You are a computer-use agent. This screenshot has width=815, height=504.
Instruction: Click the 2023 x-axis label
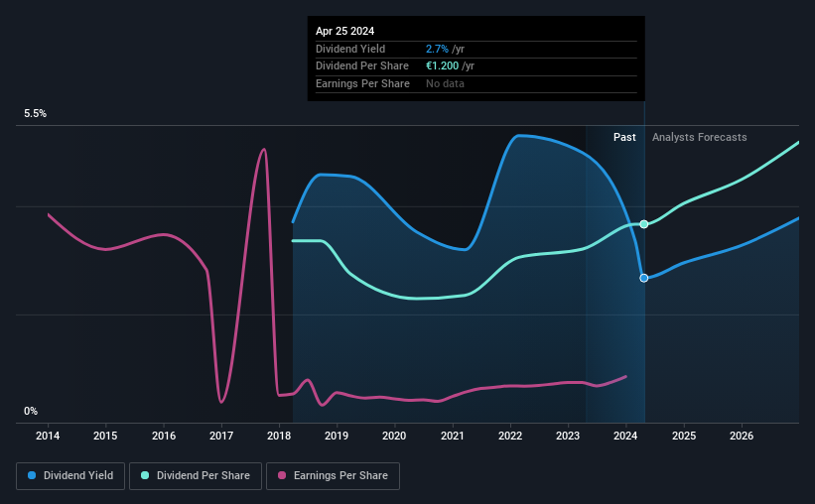pos(568,436)
